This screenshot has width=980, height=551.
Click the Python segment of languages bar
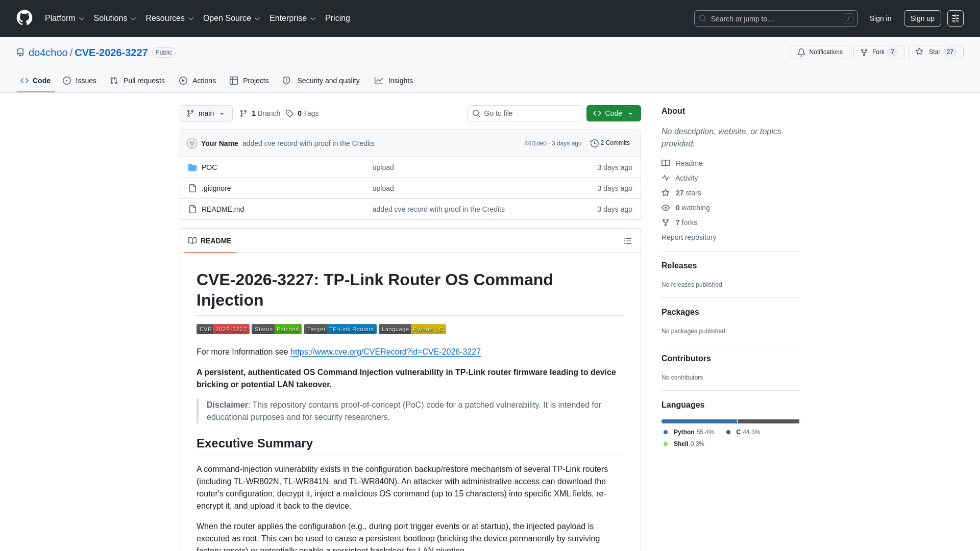pyautogui.click(x=699, y=421)
